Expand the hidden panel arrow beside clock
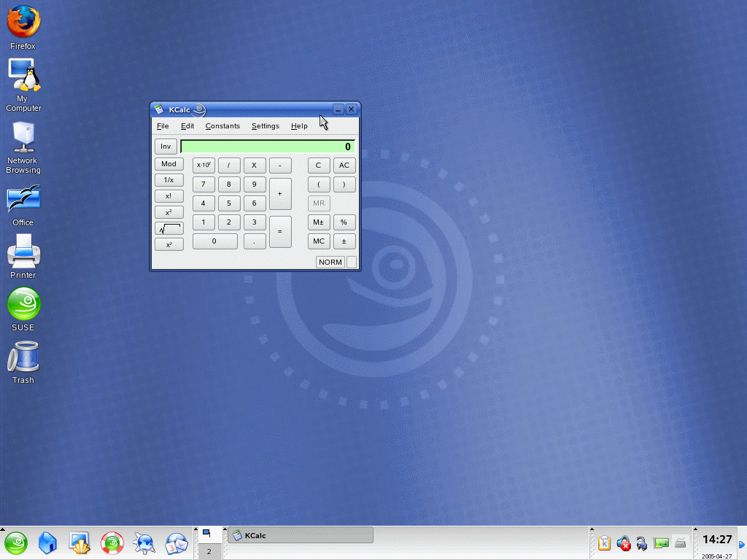747x560 pixels. (x=742, y=543)
